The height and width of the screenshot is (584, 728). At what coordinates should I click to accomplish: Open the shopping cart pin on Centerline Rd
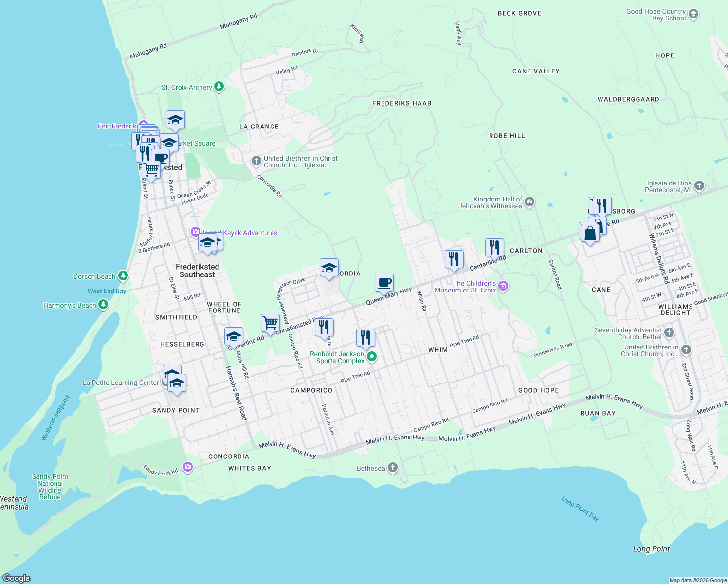coord(270,324)
